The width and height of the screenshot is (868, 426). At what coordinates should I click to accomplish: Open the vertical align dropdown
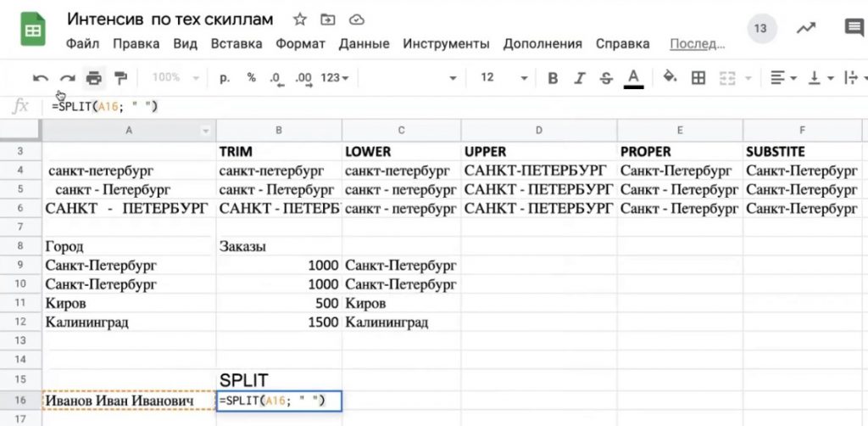coord(821,78)
